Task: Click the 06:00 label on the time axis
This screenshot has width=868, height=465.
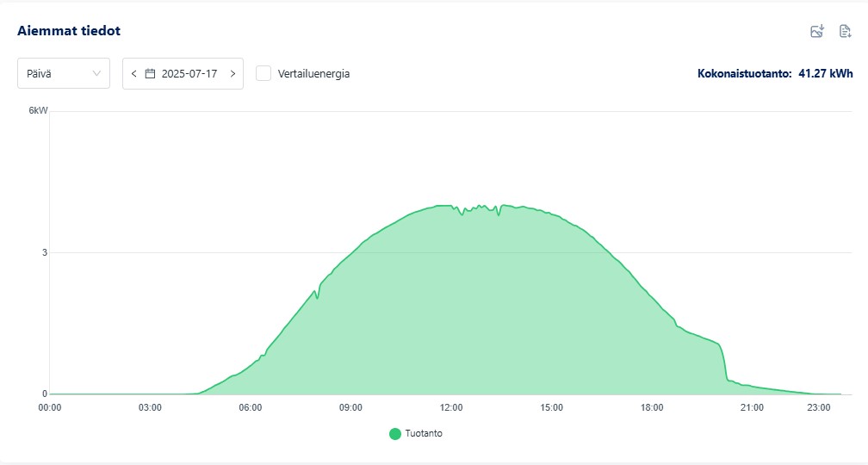Action: (251, 407)
